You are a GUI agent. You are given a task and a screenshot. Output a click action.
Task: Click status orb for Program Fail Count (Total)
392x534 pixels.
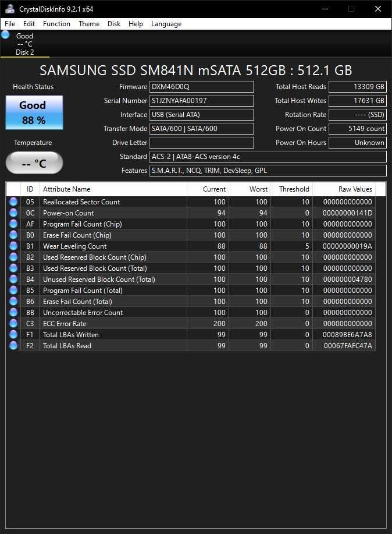pyautogui.click(x=13, y=290)
